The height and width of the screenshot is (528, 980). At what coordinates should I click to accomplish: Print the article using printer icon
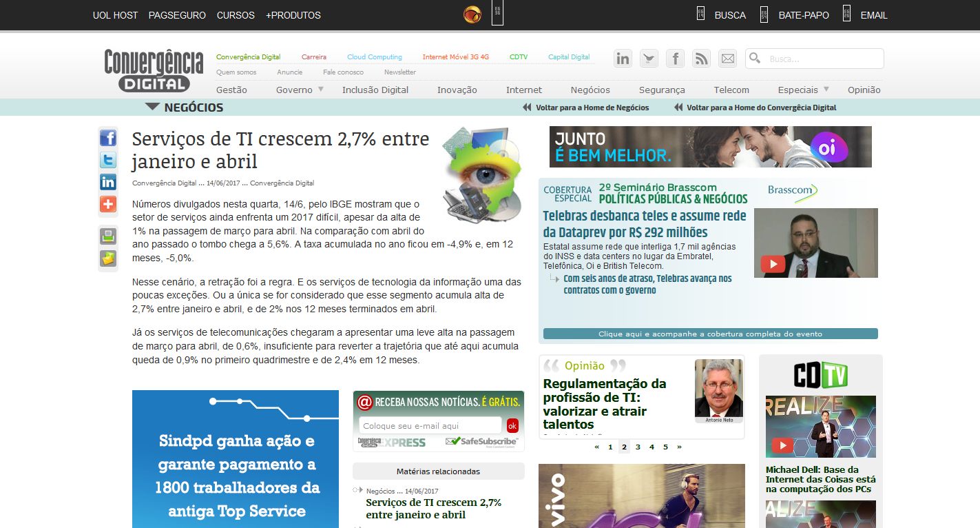click(108, 236)
